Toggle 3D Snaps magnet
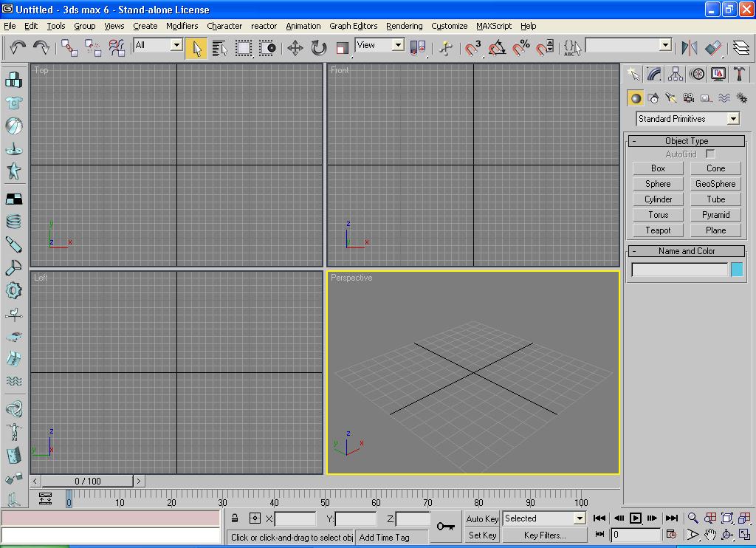The width and height of the screenshot is (756, 548). tap(472, 48)
